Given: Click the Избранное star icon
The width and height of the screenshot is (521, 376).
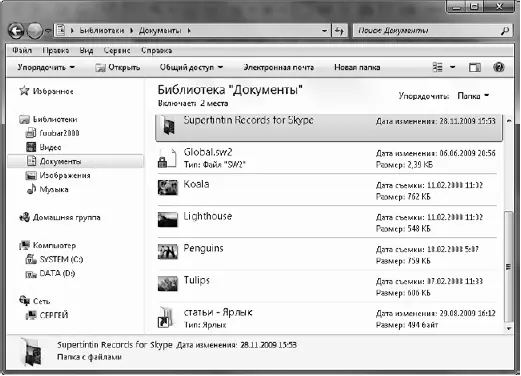Looking at the screenshot, I should coord(24,90).
